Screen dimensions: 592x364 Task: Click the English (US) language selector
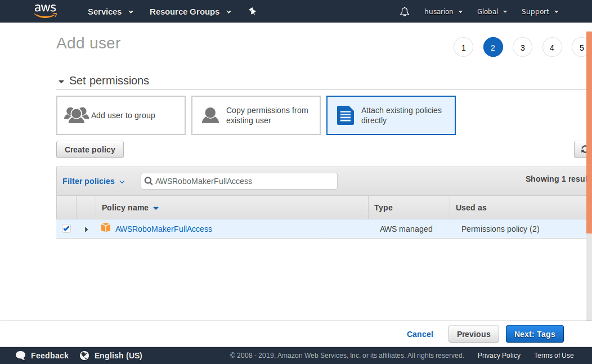point(118,356)
